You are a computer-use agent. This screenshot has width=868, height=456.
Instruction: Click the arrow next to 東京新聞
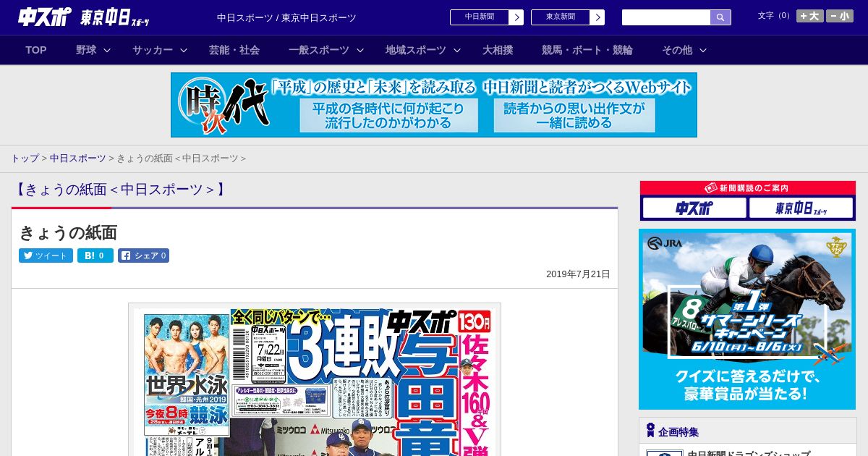click(597, 17)
